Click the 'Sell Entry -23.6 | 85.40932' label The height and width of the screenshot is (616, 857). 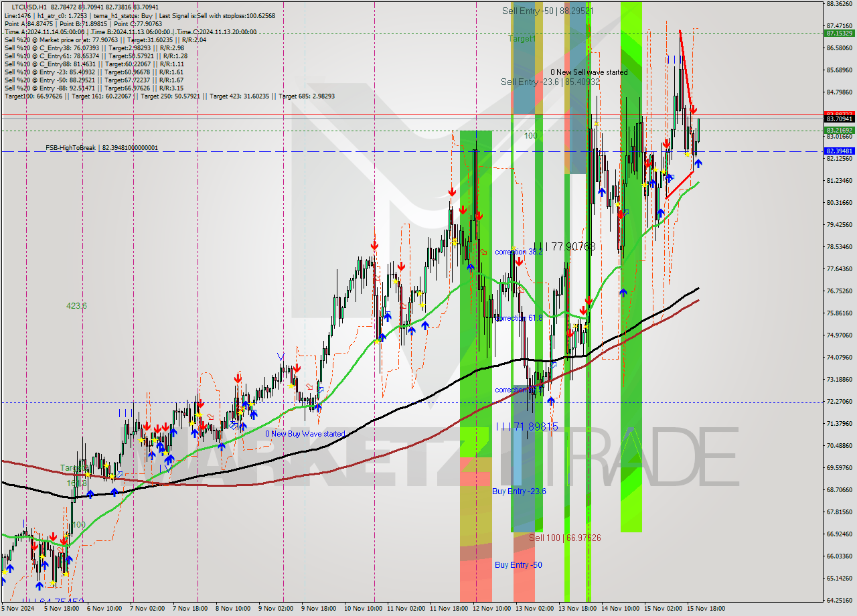[550, 82]
